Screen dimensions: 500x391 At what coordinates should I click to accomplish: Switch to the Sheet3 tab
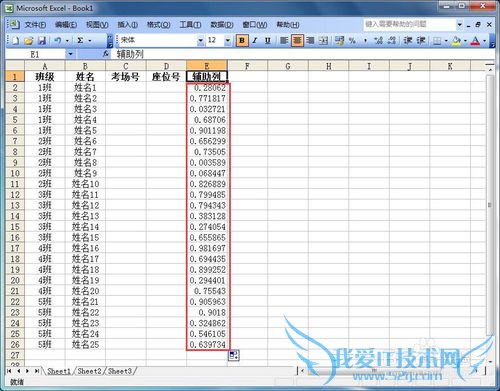[x=120, y=371]
